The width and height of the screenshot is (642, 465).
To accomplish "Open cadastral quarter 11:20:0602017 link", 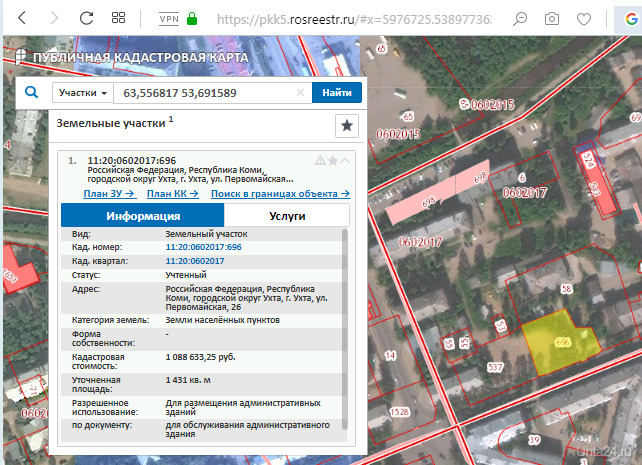I will coord(195,261).
